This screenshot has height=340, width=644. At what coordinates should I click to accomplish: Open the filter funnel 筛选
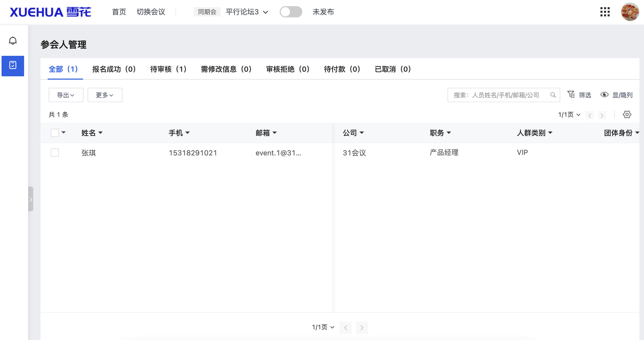tap(579, 95)
